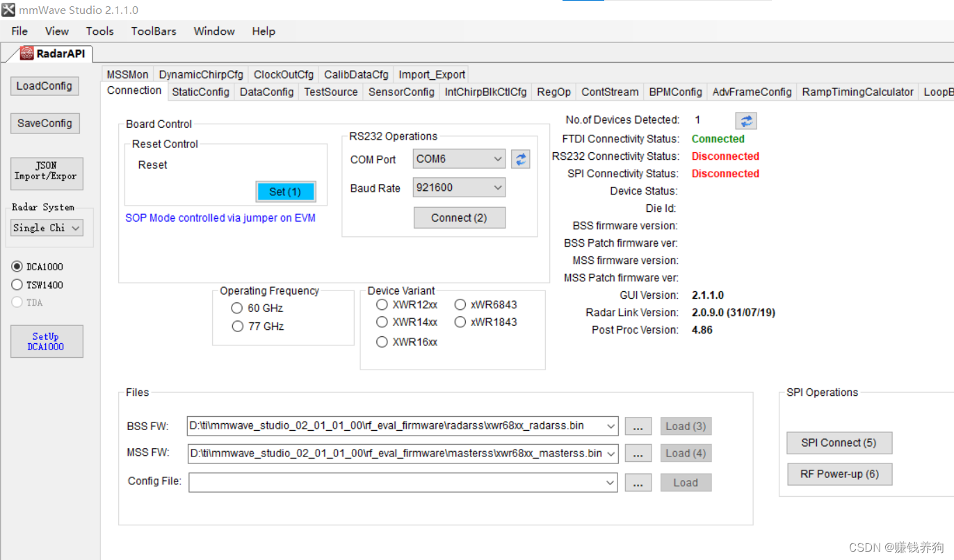This screenshot has width=954, height=560.
Task: Click the RS232 Connect (2) button
Action: click(x=459, y=217)
